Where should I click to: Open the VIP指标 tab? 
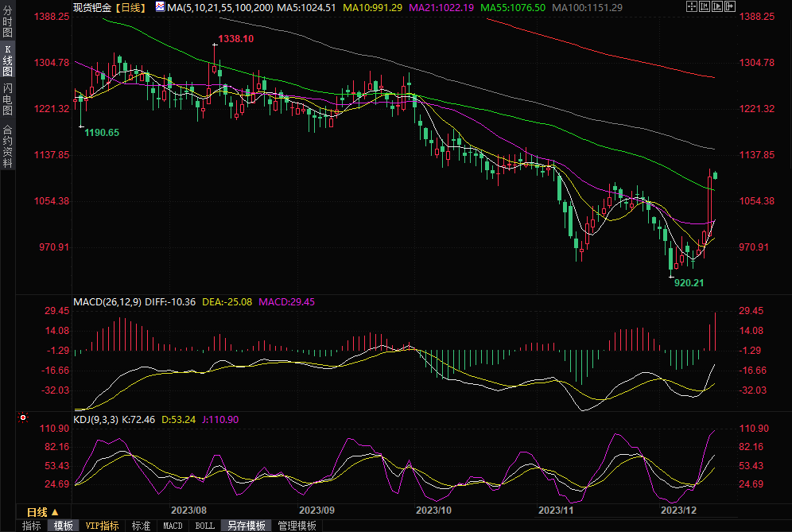[102, 526]
